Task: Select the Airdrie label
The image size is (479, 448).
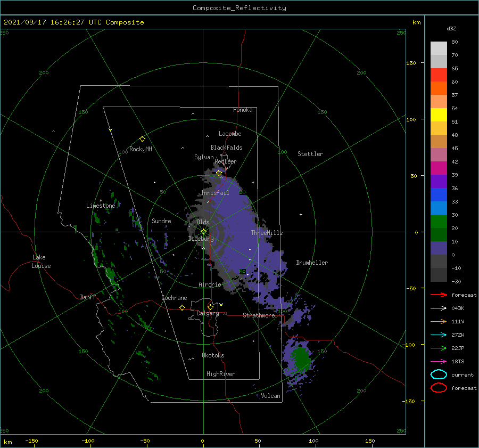Action: point(210,284)
